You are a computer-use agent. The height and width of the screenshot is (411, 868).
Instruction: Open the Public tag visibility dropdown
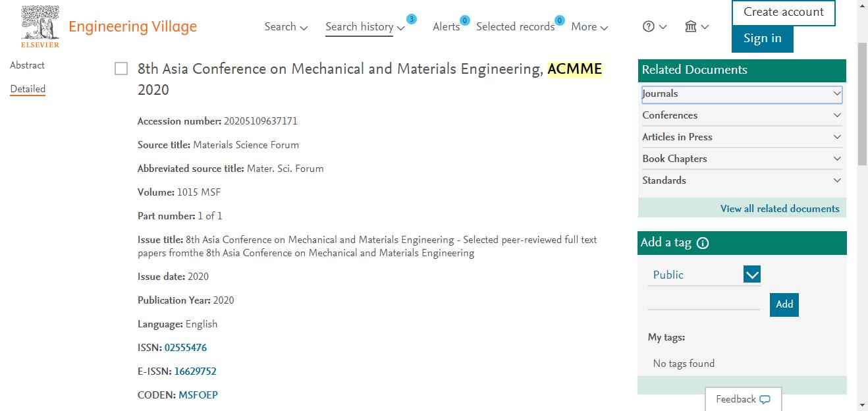(704, 275)
